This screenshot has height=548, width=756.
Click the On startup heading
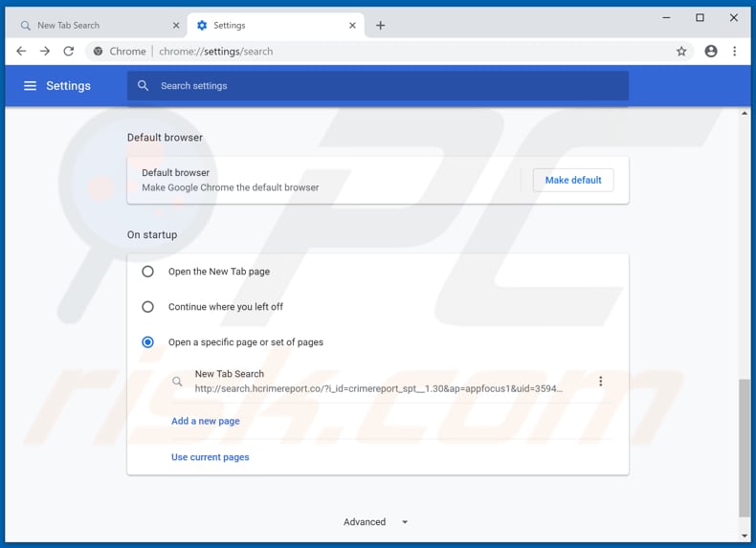point(152,234)
